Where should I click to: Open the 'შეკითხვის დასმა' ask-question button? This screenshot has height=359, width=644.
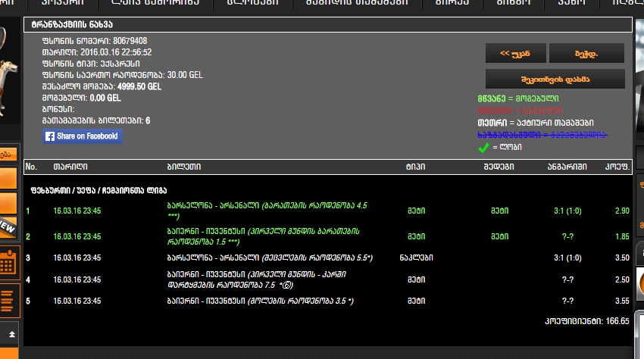[555, 79]
